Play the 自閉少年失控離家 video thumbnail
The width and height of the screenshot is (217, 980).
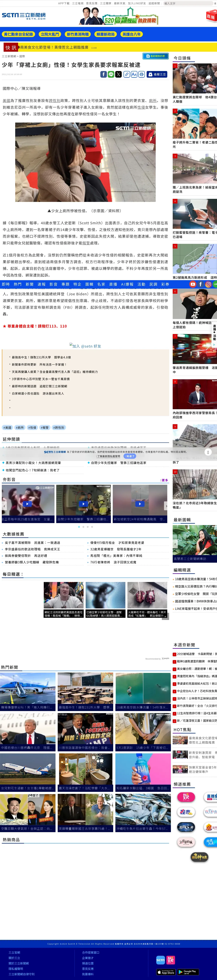tap(83, 503)
